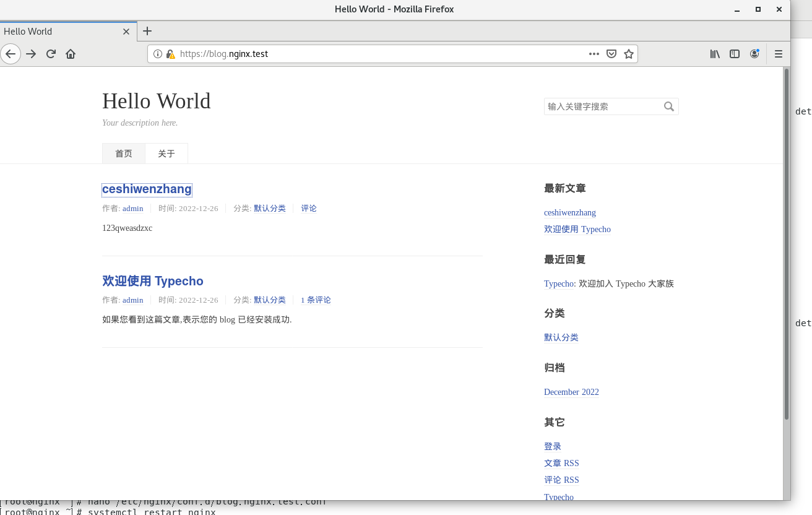
Task: Minimize the Firefox window
Action: click(x=737, y=9)
